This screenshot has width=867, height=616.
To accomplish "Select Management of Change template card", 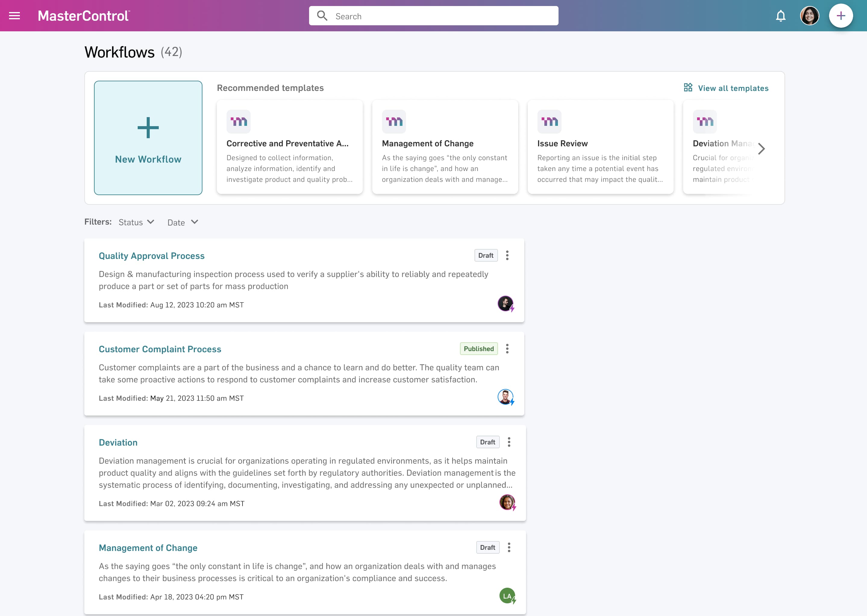I will (445, 147).
